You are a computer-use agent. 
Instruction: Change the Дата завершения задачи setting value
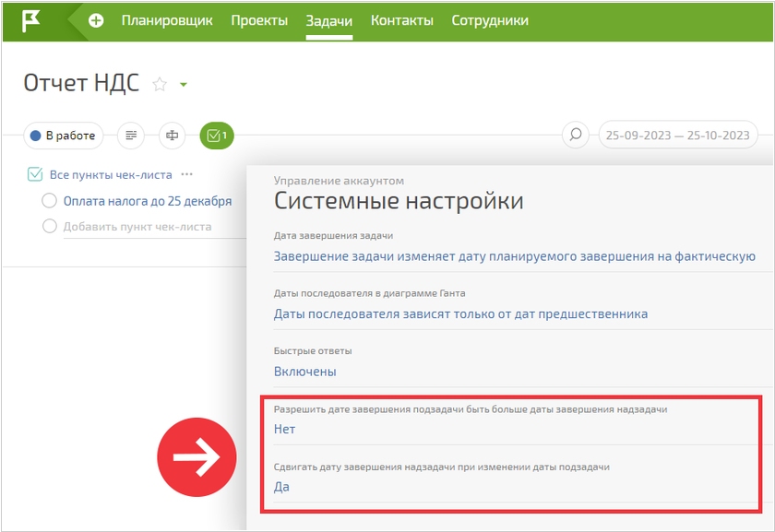(515, 256)
